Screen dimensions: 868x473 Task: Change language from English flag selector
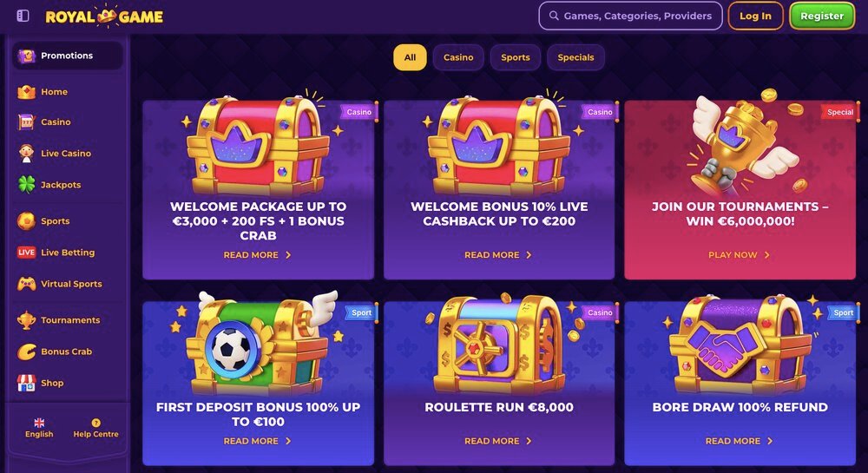39,428
